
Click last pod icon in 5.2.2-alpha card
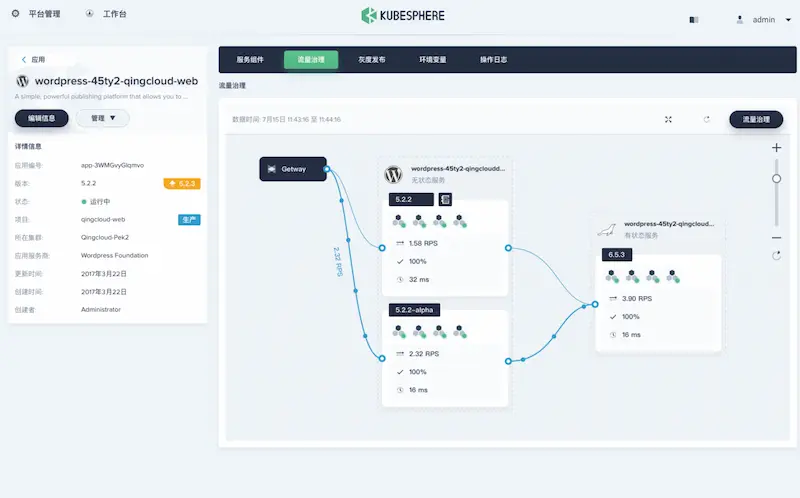pyautogui.click(x=460, y=332)
